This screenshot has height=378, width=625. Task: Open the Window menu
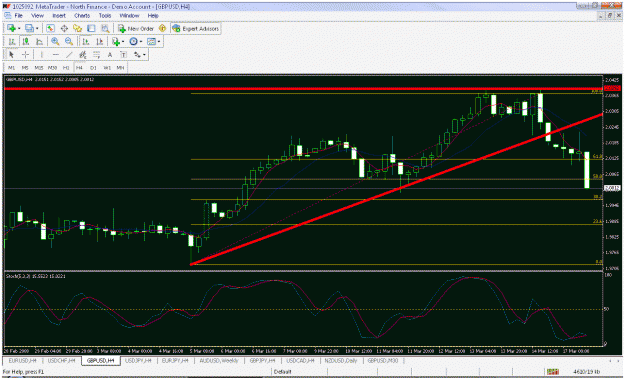[130, 16]
